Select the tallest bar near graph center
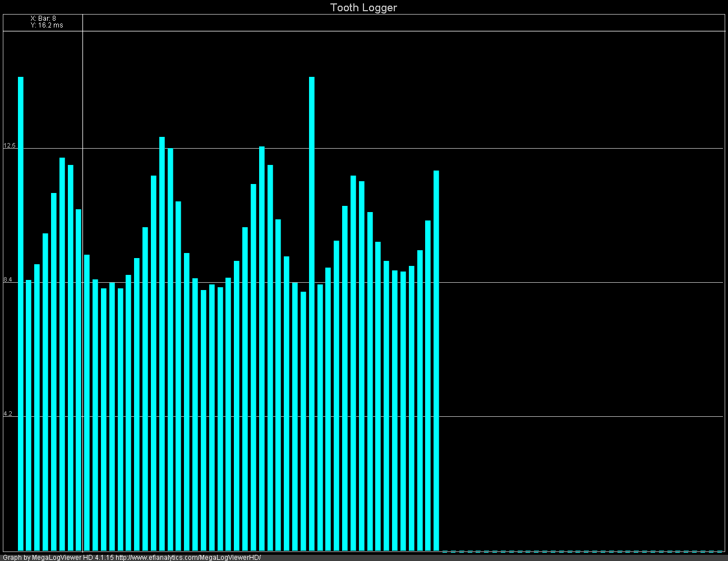This screenshot has width=728, height=561. (311, 224)
